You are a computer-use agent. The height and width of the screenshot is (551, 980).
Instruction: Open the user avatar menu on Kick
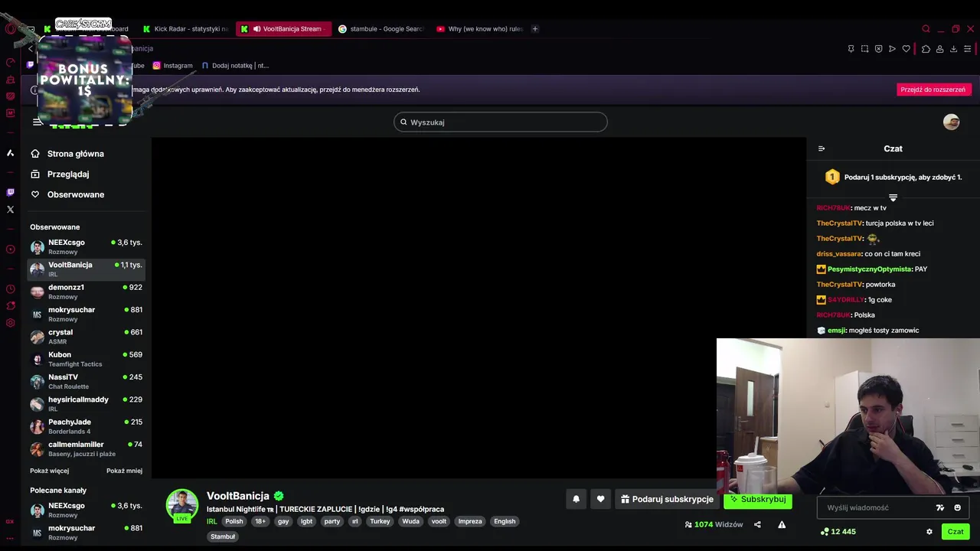[x=951, y=122]
